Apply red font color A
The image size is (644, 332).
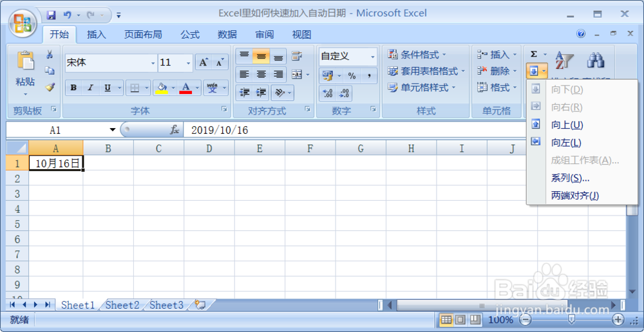pyautogui.click(x=185, y=88)
